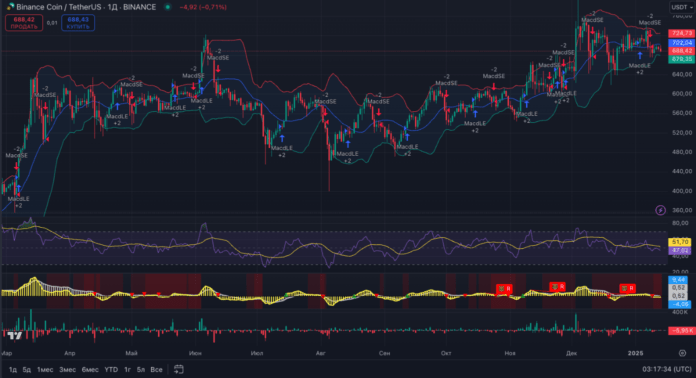Click the time axis settings icon
The height and width of the screenshot is (378, 696).
pos(682,353)
